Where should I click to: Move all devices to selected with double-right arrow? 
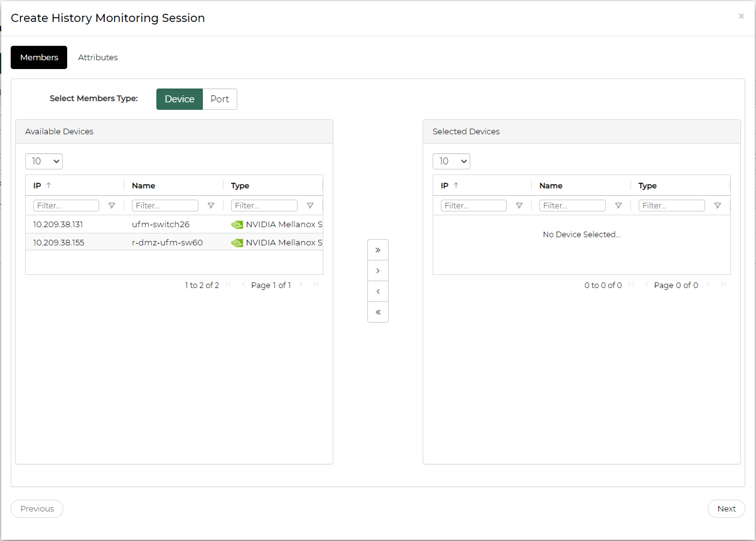pyautogui.click(x=378, y=250)
